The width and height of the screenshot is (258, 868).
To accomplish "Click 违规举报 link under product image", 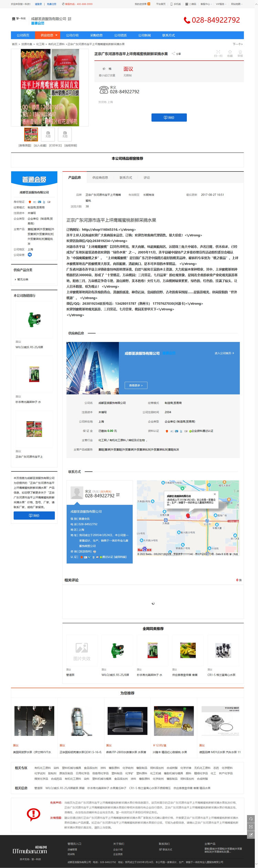I will tap(71, 145).
